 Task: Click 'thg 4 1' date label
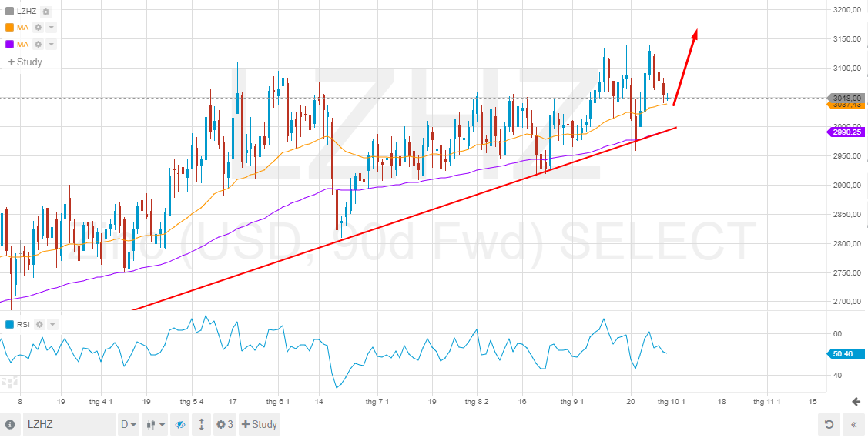[x=102, y=402]
